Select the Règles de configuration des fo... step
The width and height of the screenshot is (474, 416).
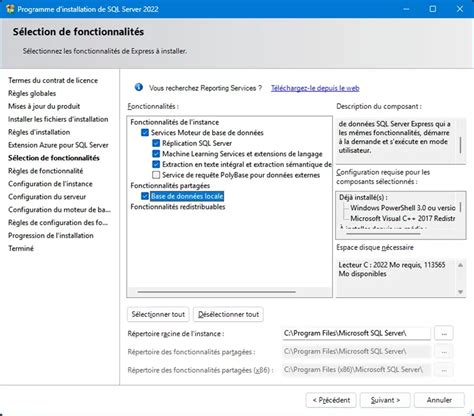click(x=58, y=223)
